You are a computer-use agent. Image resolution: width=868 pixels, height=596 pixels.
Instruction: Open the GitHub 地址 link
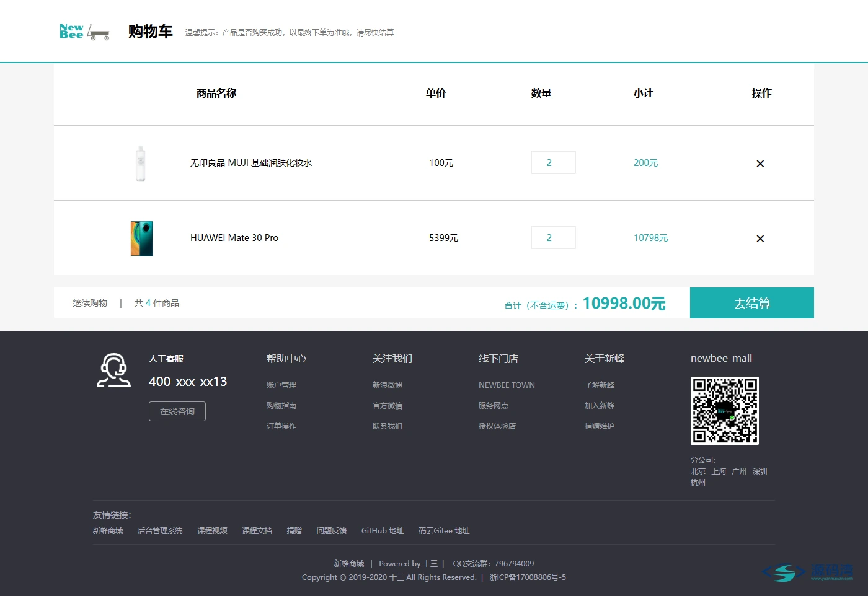(x=383, y=531)
